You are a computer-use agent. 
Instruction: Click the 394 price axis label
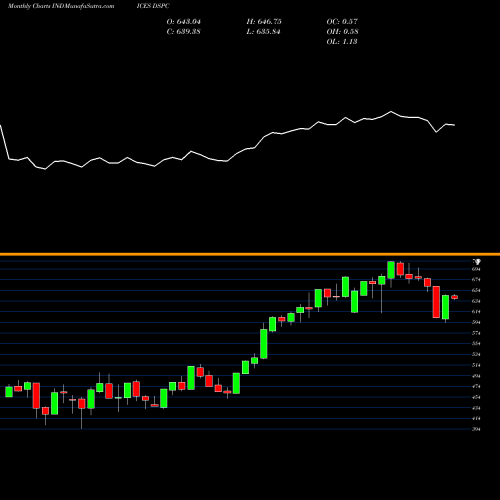[x=476, y=429]
